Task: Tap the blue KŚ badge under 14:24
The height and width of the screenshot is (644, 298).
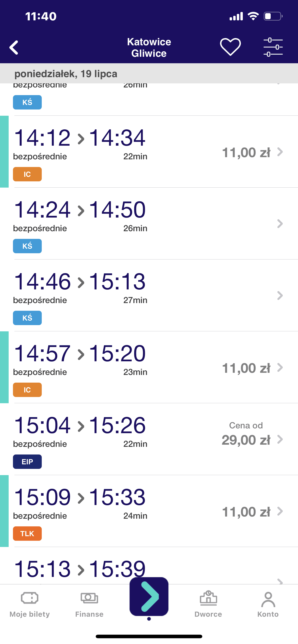Action: [x=27, y=246]
